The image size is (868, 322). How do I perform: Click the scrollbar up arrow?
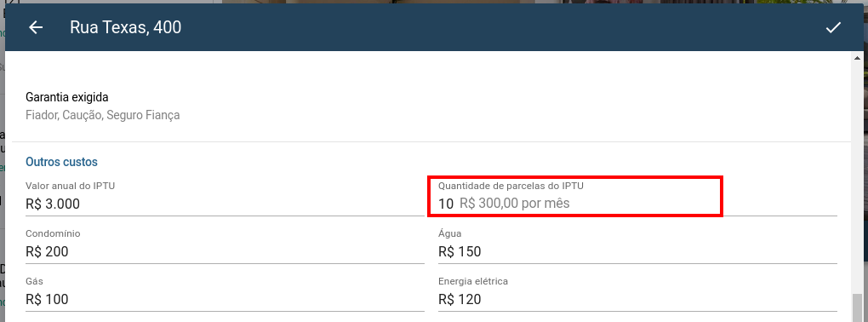point(857,58)
